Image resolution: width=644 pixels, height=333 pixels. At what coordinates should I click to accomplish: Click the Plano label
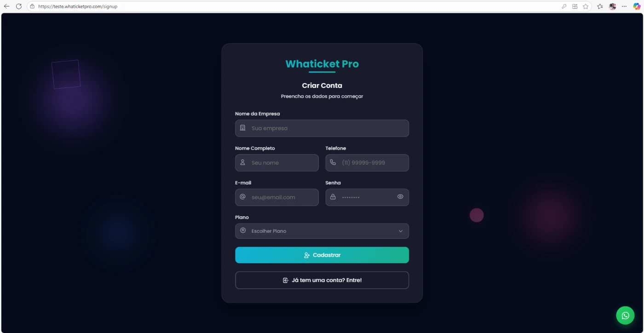[x=242, y=217]
